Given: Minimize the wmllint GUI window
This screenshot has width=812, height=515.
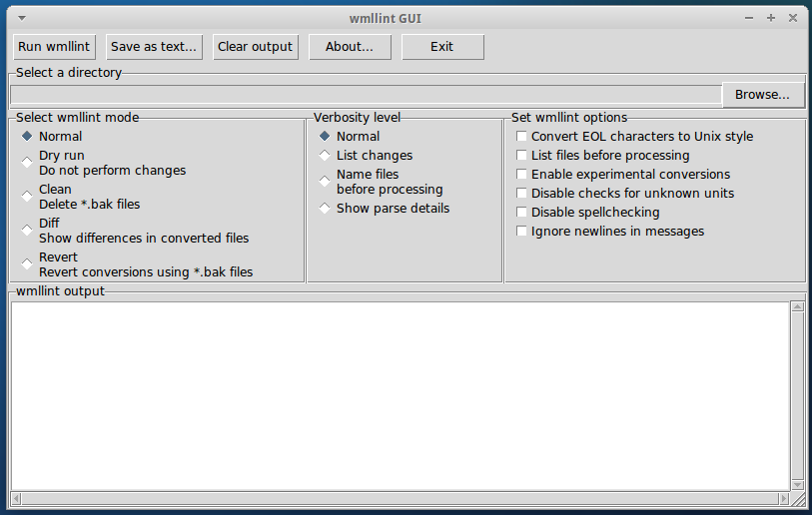Looking at the screenshot, I should click(x=749, y=18).
